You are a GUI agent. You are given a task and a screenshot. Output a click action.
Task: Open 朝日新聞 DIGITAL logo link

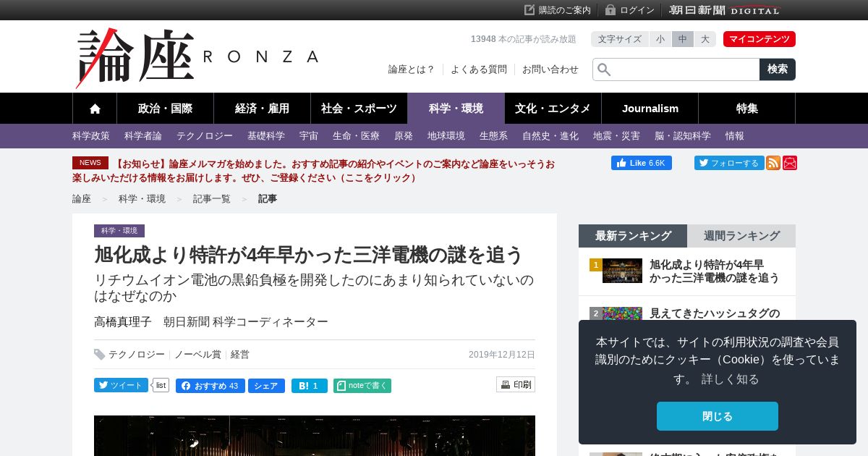tap(725, 10)
